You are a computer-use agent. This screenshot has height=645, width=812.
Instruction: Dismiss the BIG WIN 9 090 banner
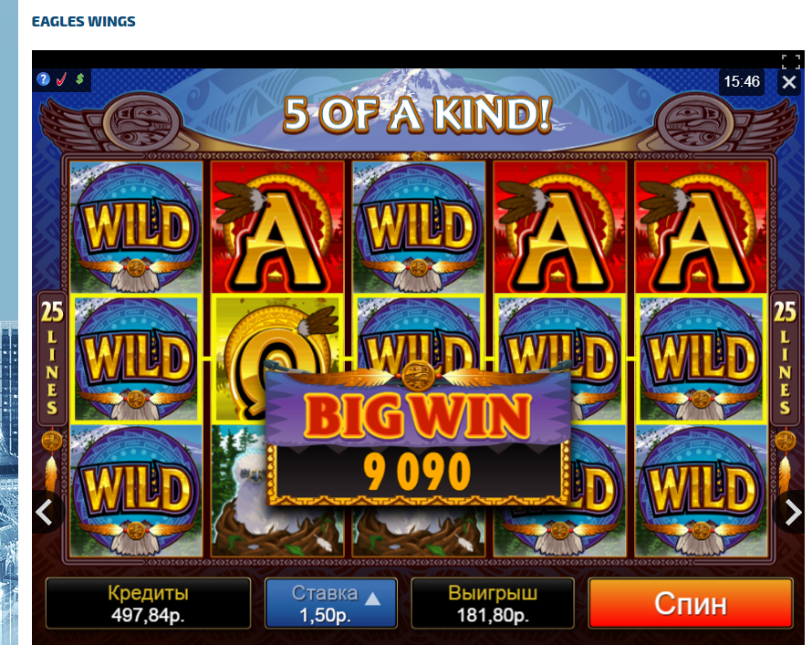[x=418, y=433]
